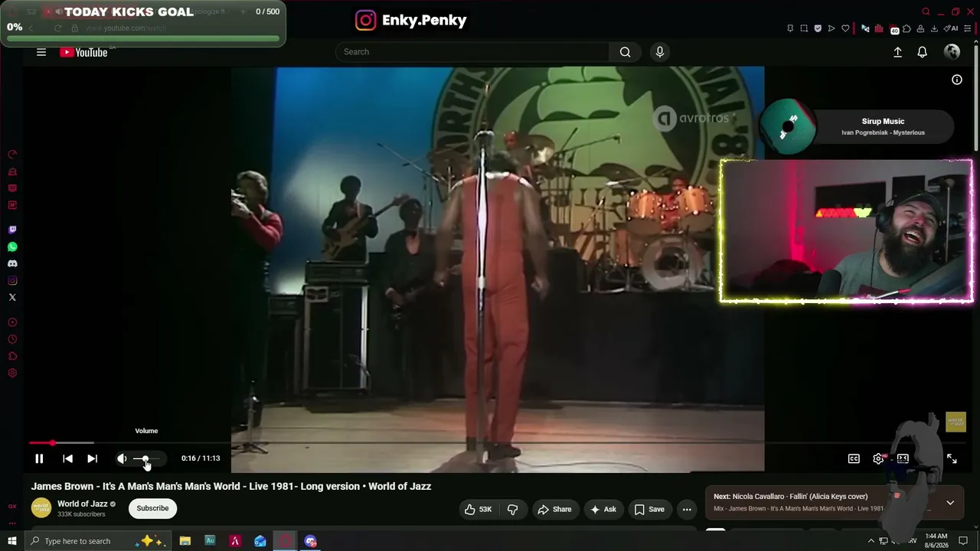Pause the James Brown video
Viewport: 980px width, 551px height.
click(39, 458)
